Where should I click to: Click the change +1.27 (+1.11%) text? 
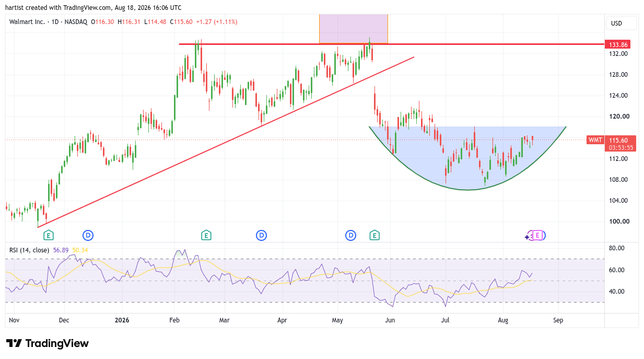[217, 22]
